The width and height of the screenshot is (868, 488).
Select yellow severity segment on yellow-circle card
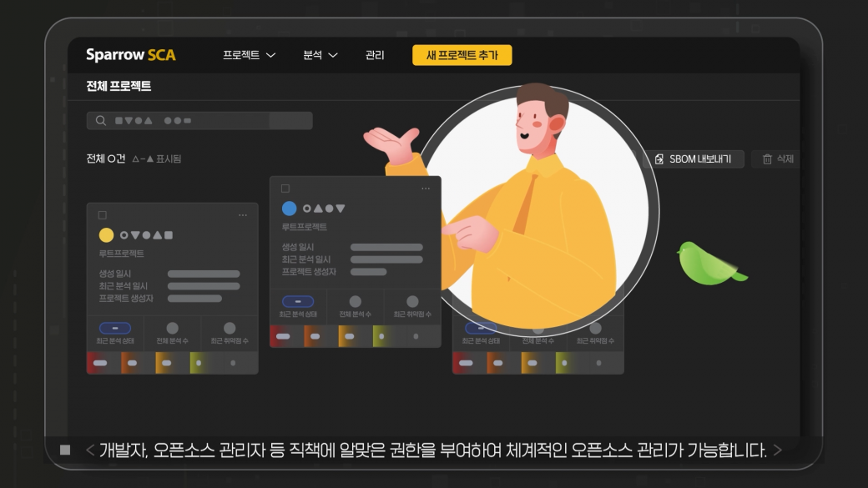point(172,363)
